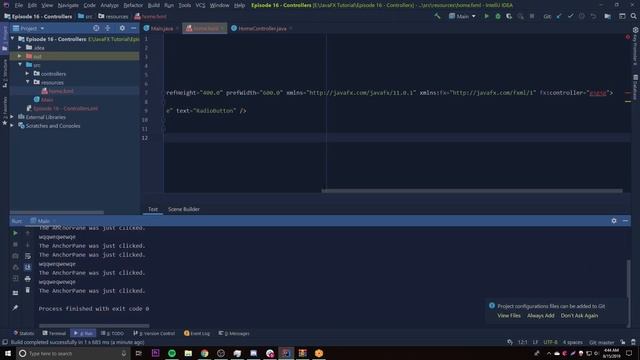640x360 pixels.
Task: Click the print icon in the Run panel
Action: [28, 279]
